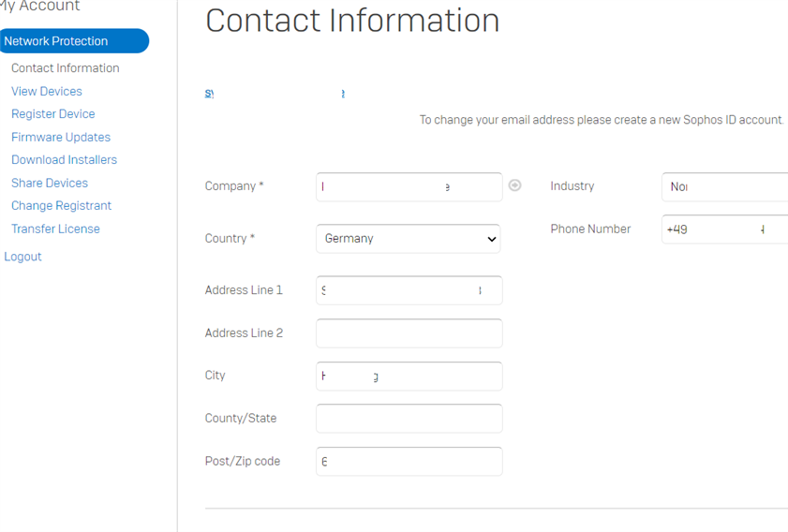Go to View Devices
788x532 pixels.
click(47, 92)
